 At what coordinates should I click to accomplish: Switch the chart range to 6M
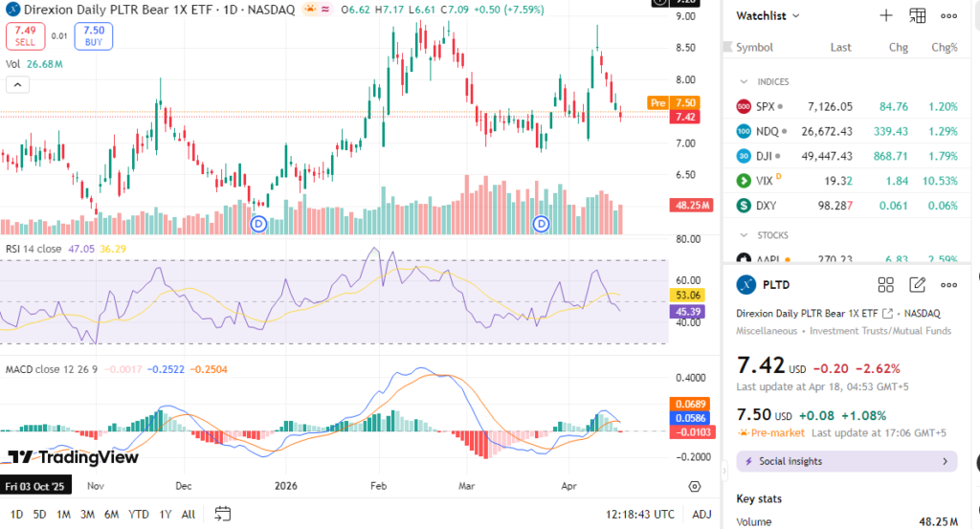(x=112, y=514)
